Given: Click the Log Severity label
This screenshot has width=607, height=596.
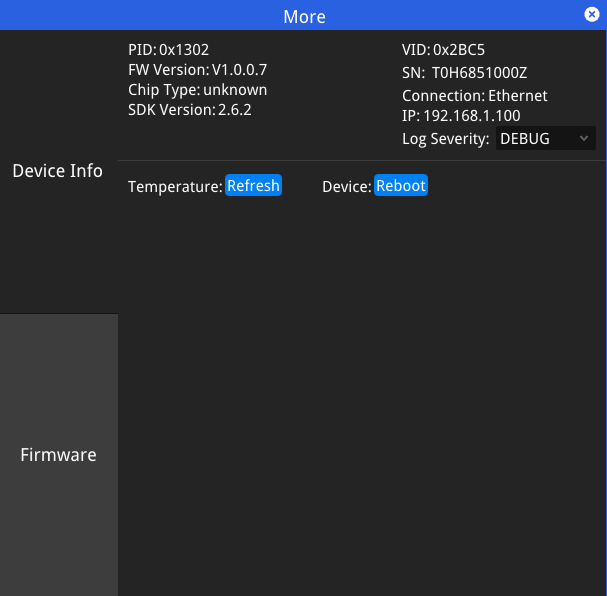Looking at the screenshot, I should 446,139.
